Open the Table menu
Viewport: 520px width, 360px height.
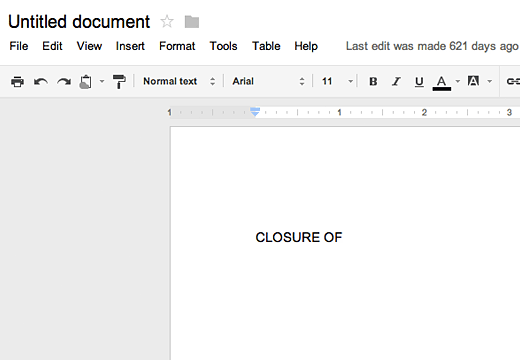[266, 46]
